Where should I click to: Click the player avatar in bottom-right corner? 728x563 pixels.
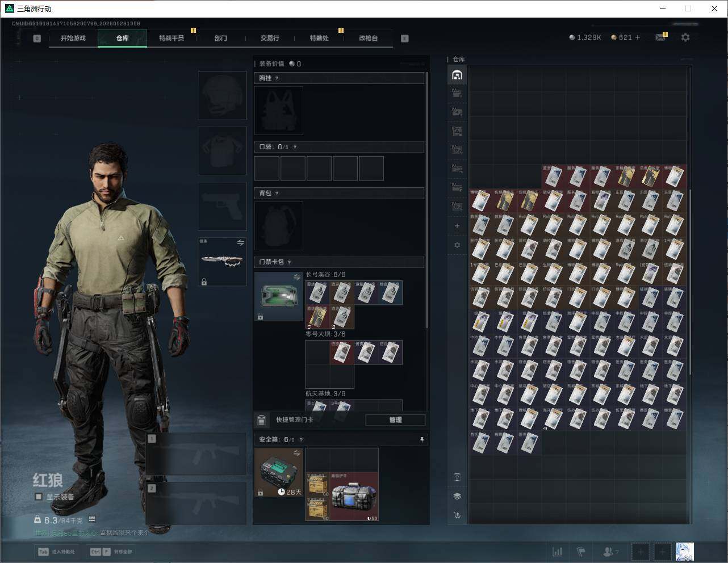(685, 552)
